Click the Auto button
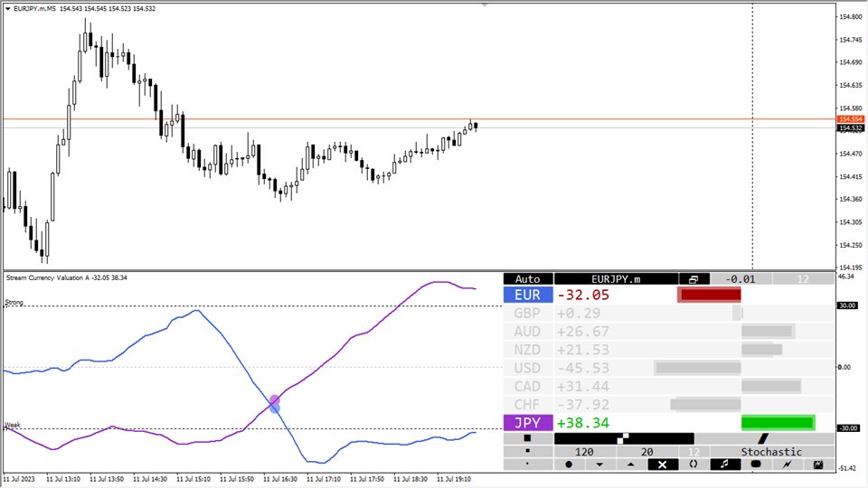 [528, 279]
